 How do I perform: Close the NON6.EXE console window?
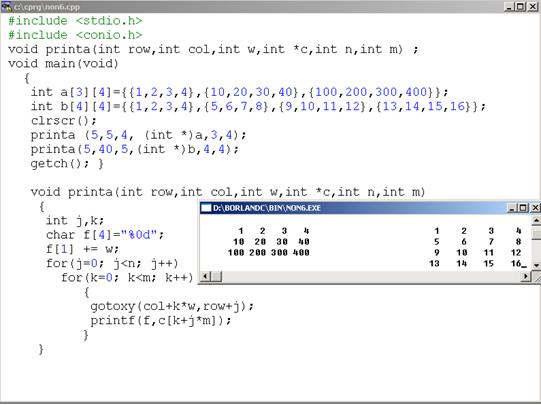point(535,208)
